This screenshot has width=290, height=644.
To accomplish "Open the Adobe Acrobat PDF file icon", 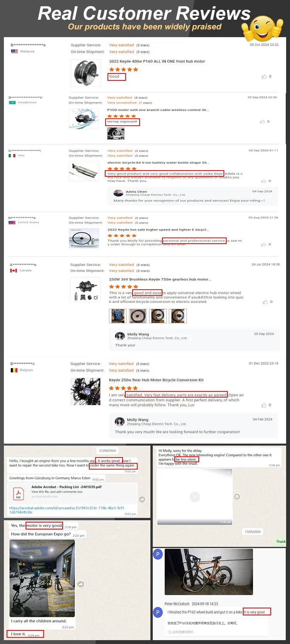I will (18, 494).
